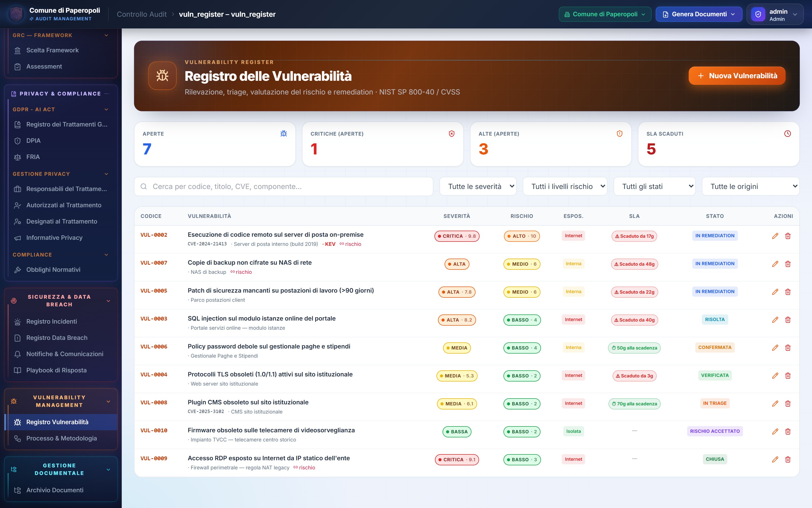Open Autorizzati al Trattamento page
812x508 pixels.
pos(61,205)
